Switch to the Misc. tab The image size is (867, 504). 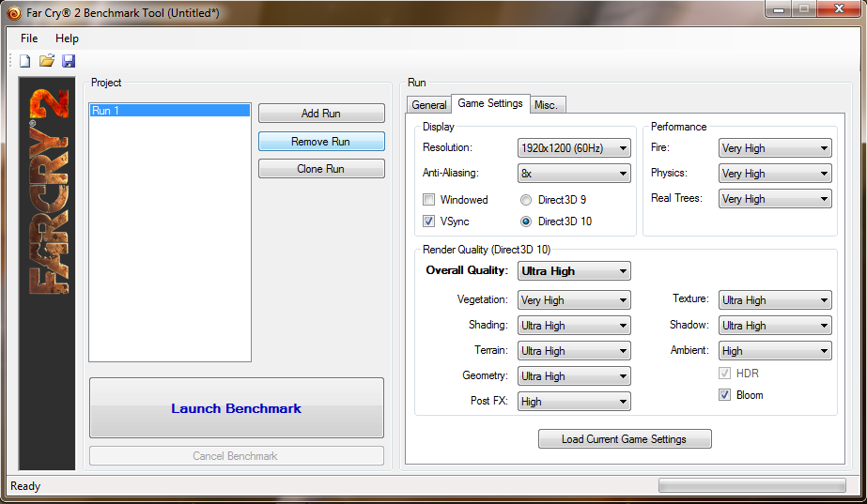pyautogui.click(x=547, y=105)
